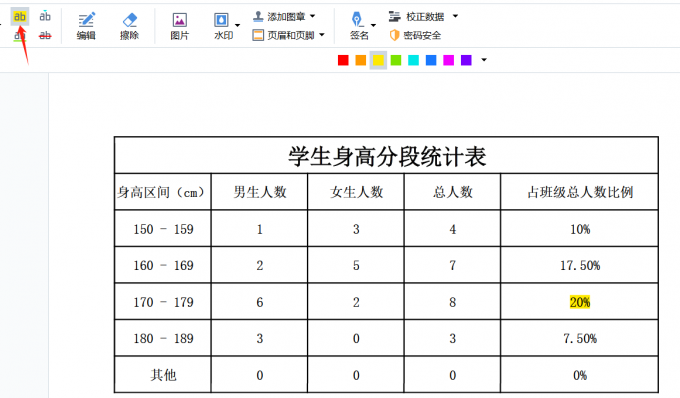Open 密码安全 password security
Image resolution: width=680 pixels, height=398 pixels.
coord(415,35)
